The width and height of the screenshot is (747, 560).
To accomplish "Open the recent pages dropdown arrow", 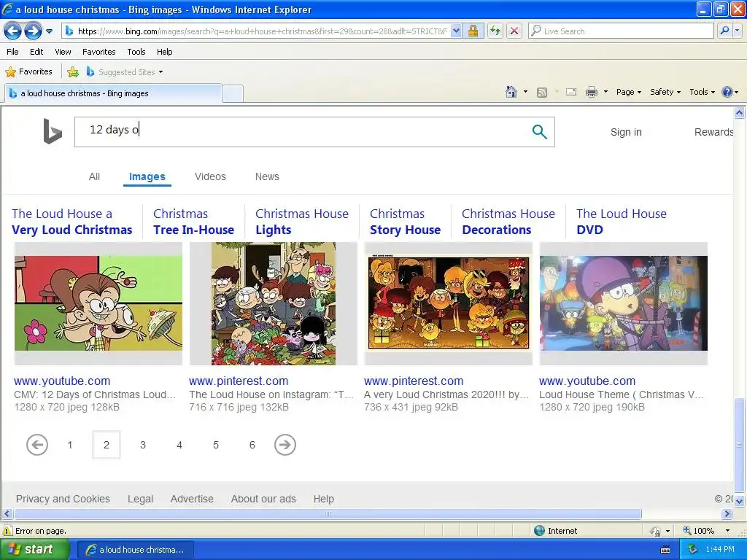I will (49, 31).
